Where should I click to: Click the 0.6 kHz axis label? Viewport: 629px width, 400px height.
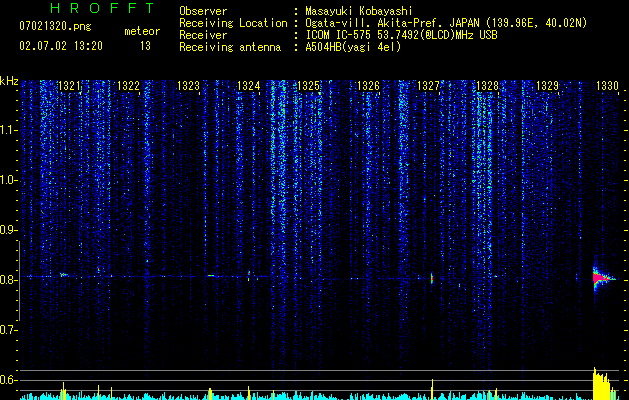click(x=8, y=380)
